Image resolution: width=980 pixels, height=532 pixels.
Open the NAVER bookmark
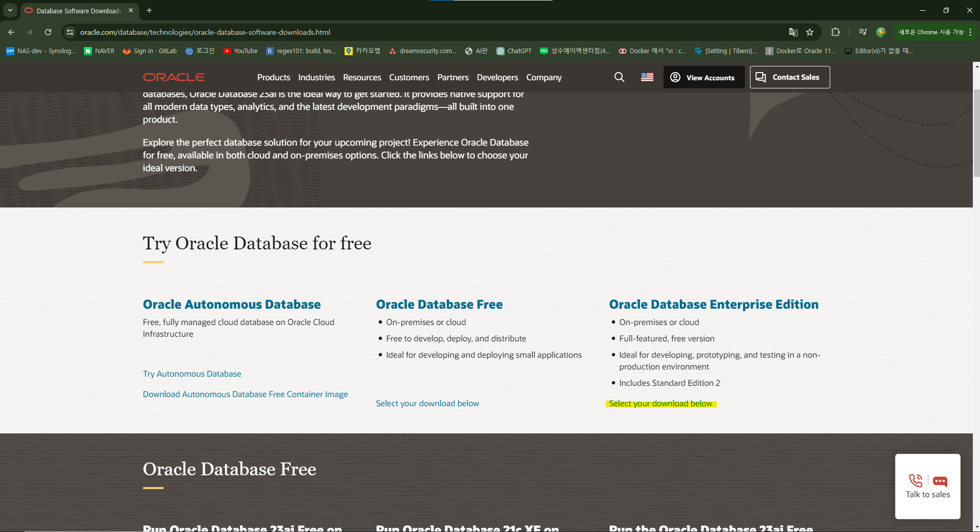[x=99, y=51]
